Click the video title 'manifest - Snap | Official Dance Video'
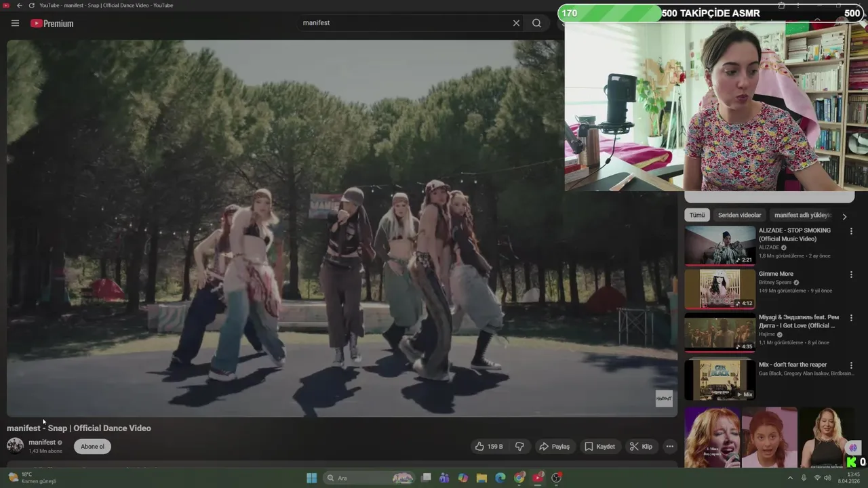The image size is (868, 488). tap(79, 428)
